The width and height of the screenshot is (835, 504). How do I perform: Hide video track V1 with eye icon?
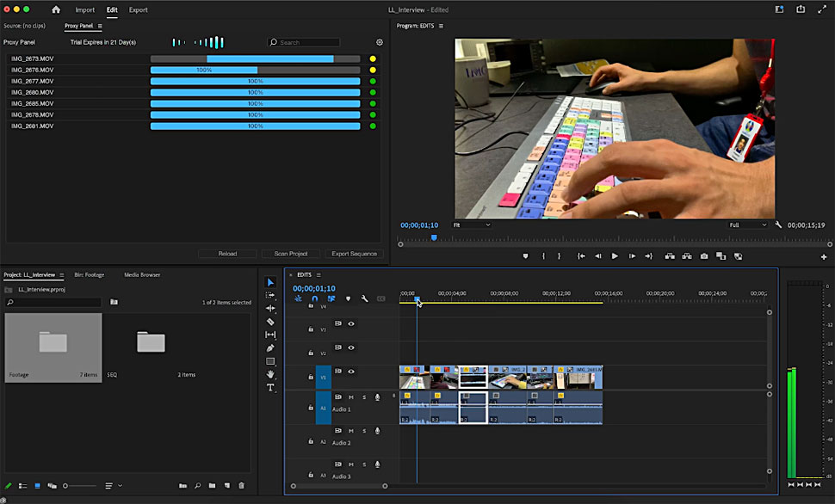tap(351, 372)
